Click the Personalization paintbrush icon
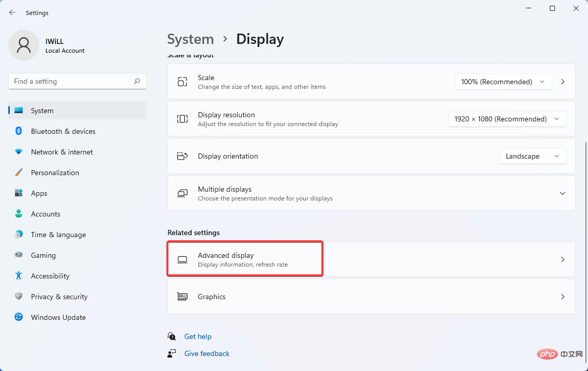The height and width of the screenshot is (371, 588). coord(19,172)
